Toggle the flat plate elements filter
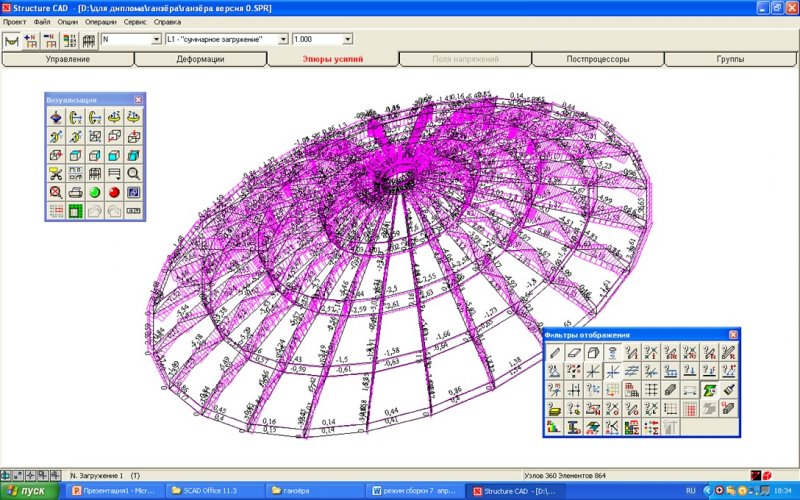Screen dimensions: 800x500 point(573,352)
